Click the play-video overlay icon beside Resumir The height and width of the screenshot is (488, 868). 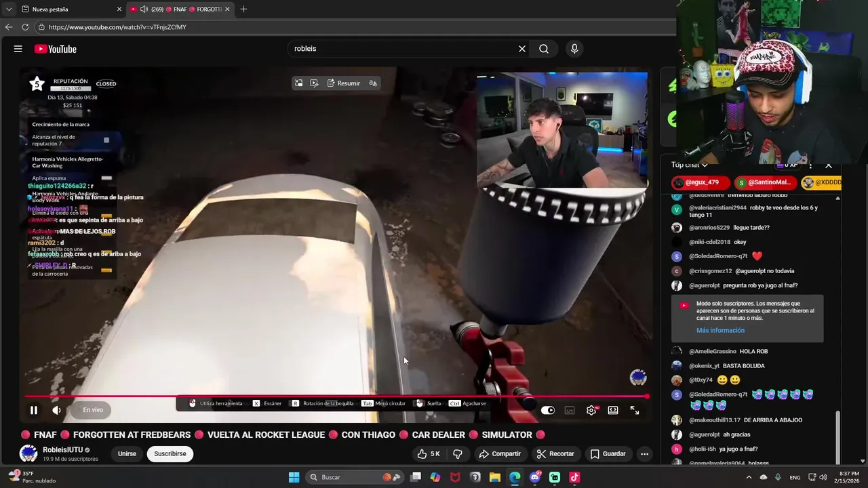click(x=314, y=83)
